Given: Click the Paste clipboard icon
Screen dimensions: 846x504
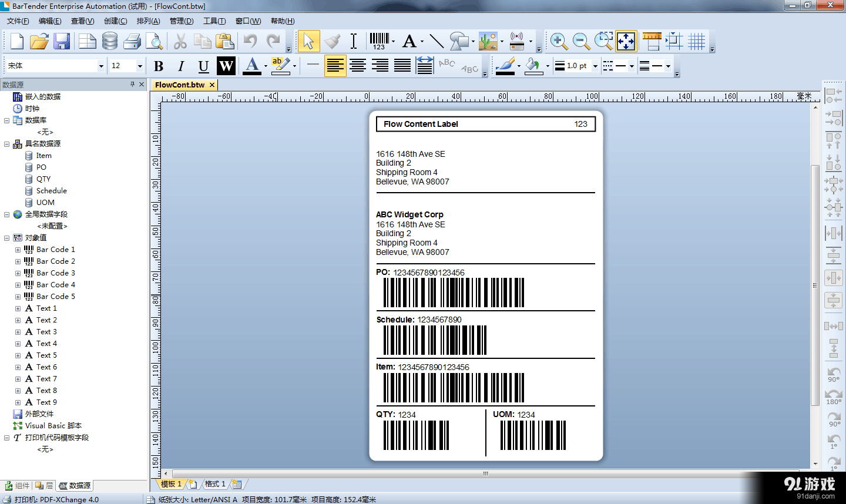Looking at the screenshot, I should point(225,41).
